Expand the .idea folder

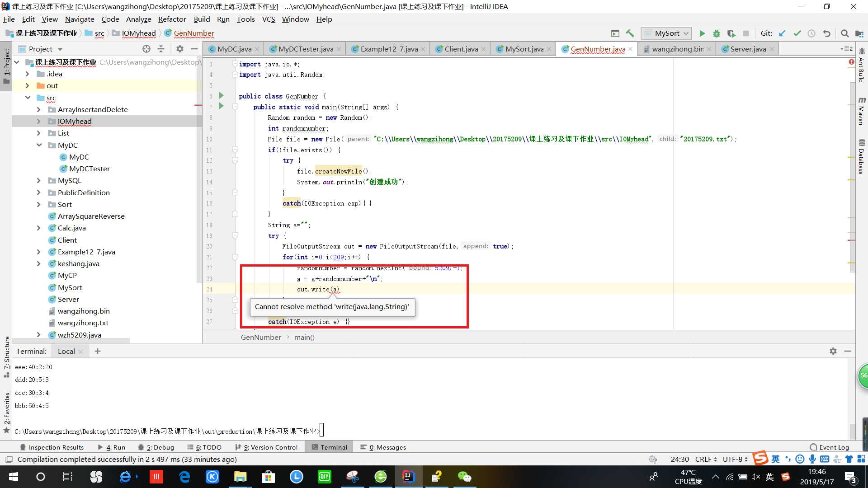coord(27,74)
